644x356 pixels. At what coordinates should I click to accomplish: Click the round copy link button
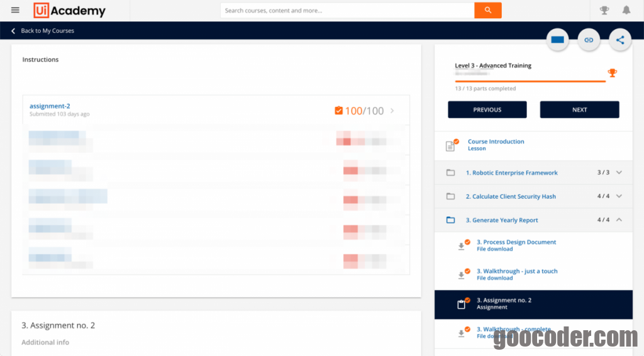(x=589, y=40)
